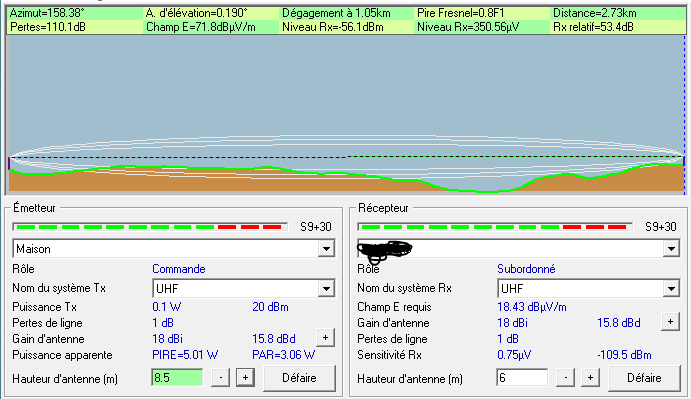Click the PAR=3.06 W value
691x399 pixels.
point(283,355)
